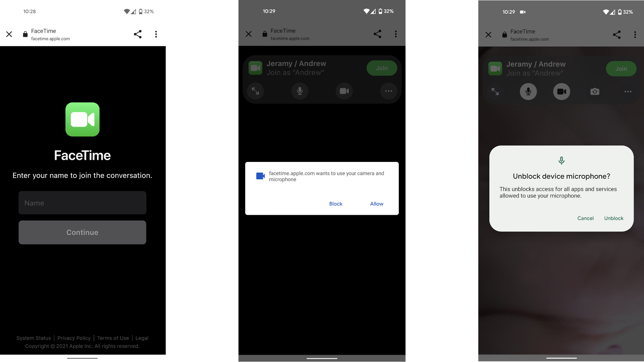The image size is (644, 362).
Task: Toggle the microphone mute button
Action: pos(528,92)
